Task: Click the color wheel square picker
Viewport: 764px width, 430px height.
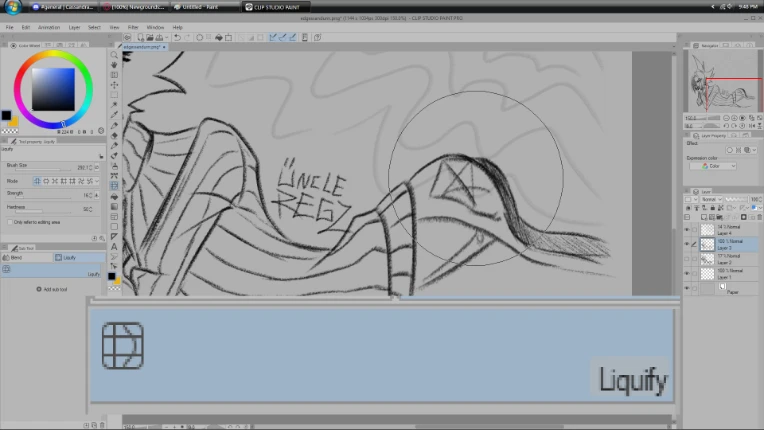Action: pos(53,89)
